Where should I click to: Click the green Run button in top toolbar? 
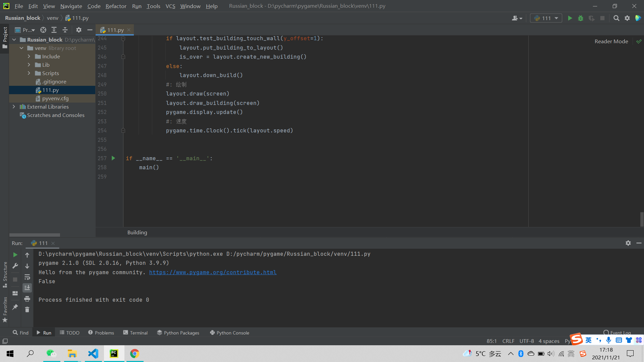pyautogui.click(x=570, y=18)
